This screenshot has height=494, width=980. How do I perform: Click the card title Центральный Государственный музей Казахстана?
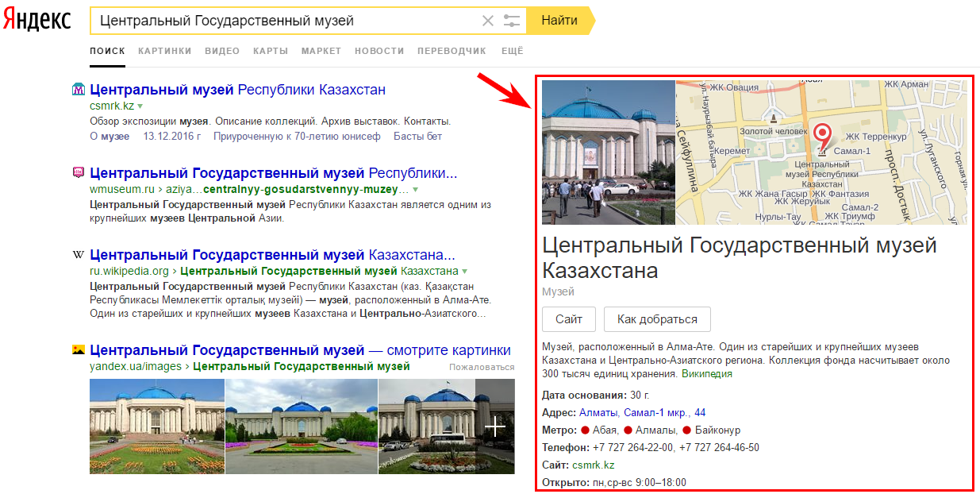740,258
